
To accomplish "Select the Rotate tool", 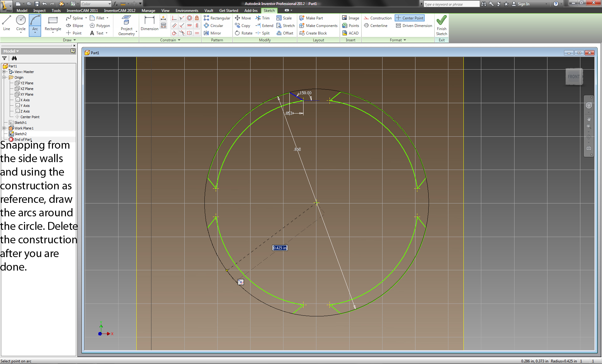I will point(244,33).
